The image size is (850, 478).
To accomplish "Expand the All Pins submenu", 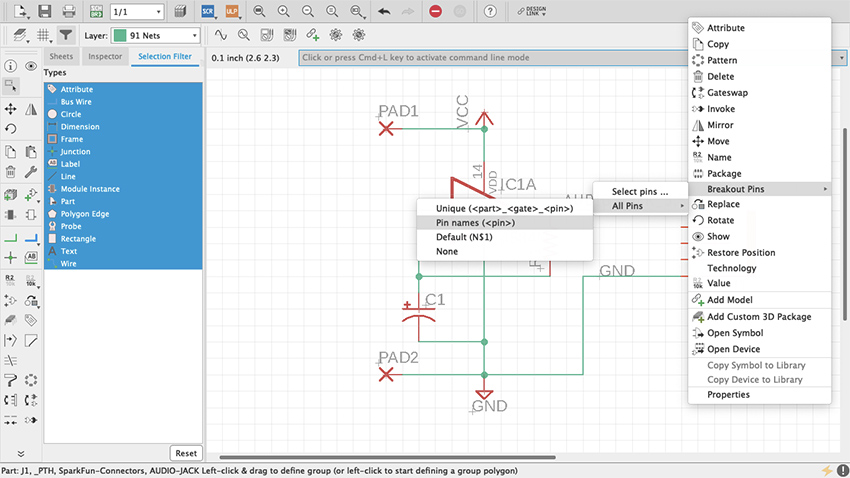I will pyautogui.click(x=641, y=206).
